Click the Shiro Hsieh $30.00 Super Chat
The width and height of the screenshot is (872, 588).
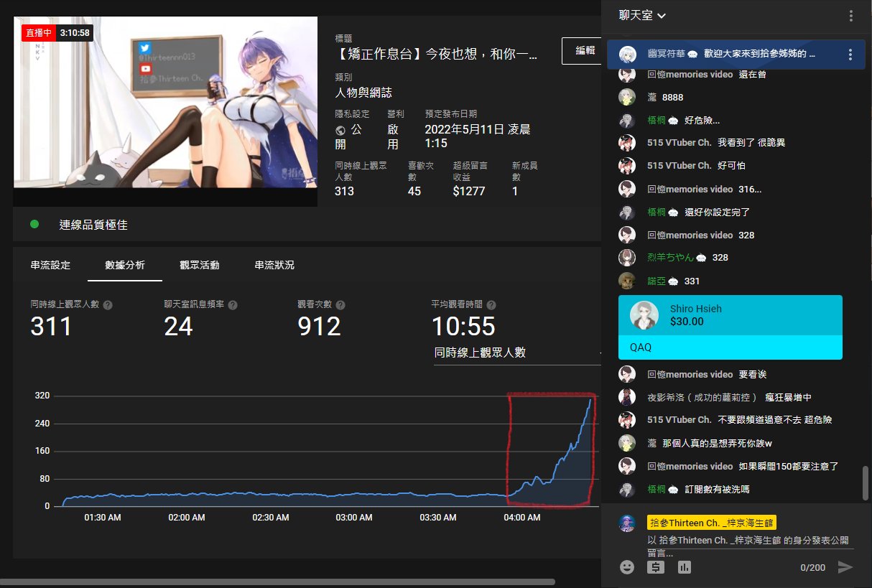[x=730, y=327]
